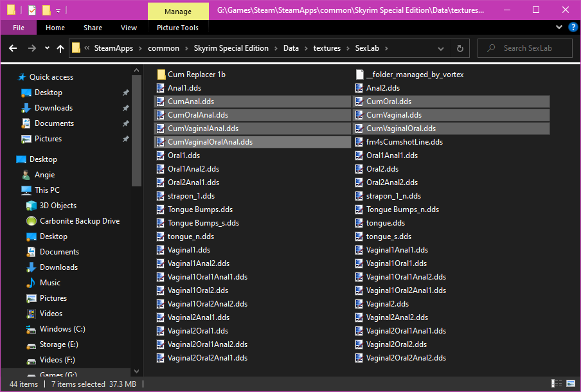Open the Picture Tools tab
This screenshot has height=392, width=581.
coord(177,28)
